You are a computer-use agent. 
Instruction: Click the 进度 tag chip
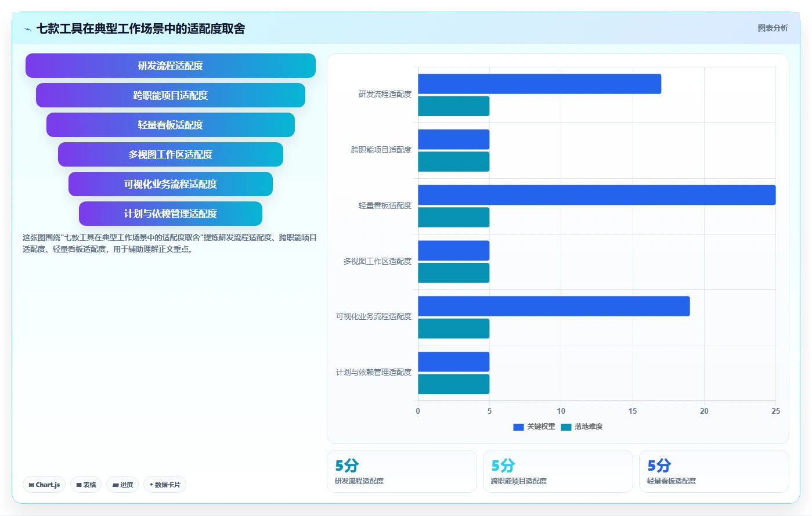click(122, 485)
